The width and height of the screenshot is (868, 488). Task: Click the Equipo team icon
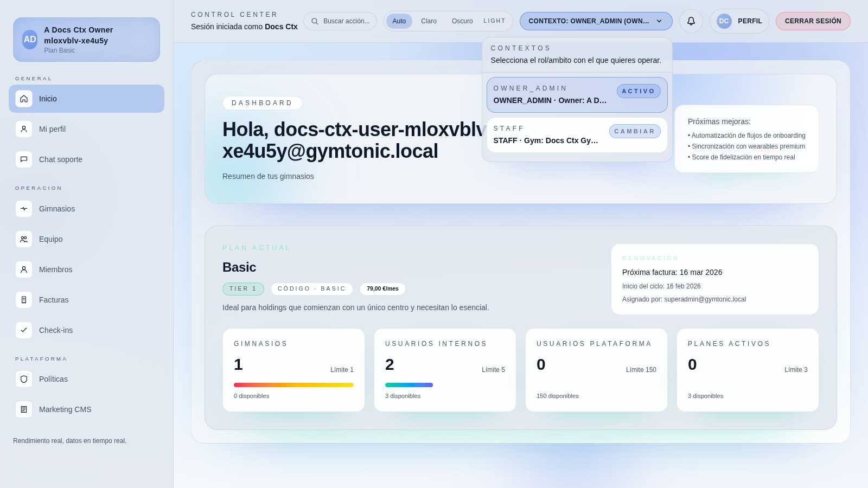pos(24,239)
